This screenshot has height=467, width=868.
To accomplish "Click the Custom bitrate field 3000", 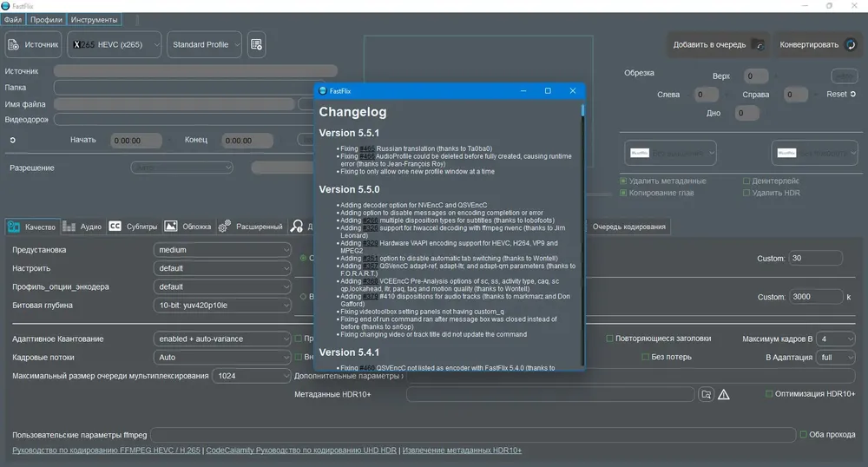I will coord(816,297).
